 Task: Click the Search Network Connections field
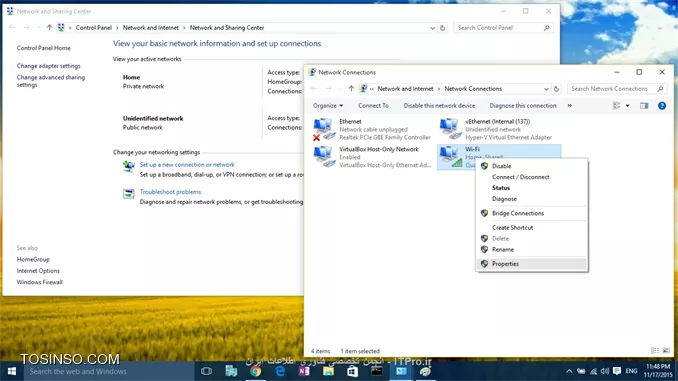coord(617,89)
